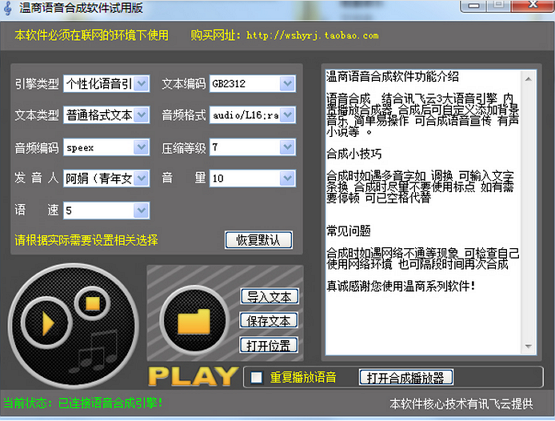555x421 pixels.
Task: Click the 恢复默认 button
Action: coord(258,240)
